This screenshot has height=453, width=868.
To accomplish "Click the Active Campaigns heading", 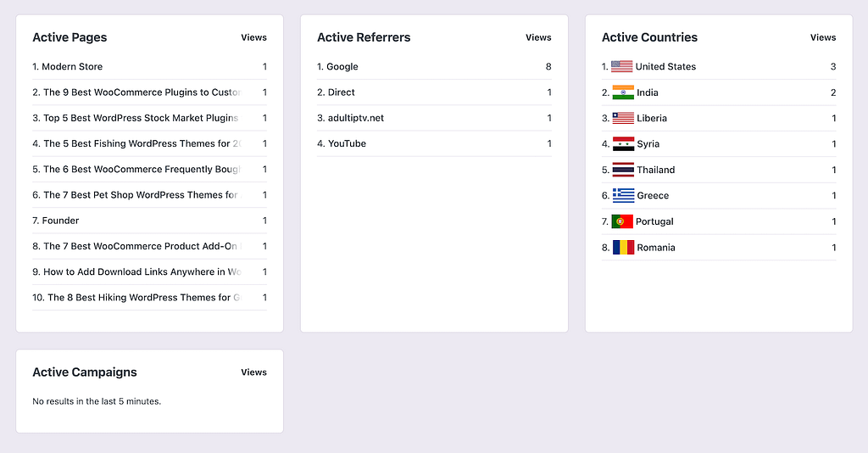I will [84, 372].
